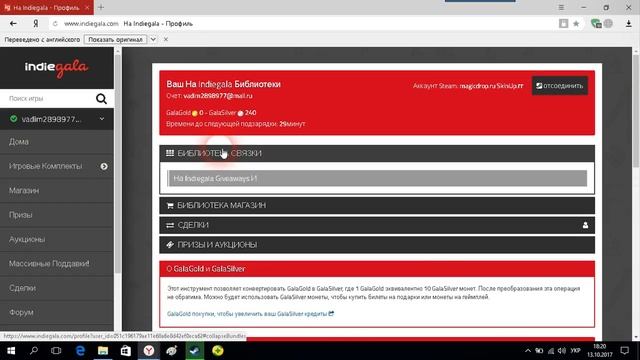Click the Показать оригинал translation button

pos(115,40)
